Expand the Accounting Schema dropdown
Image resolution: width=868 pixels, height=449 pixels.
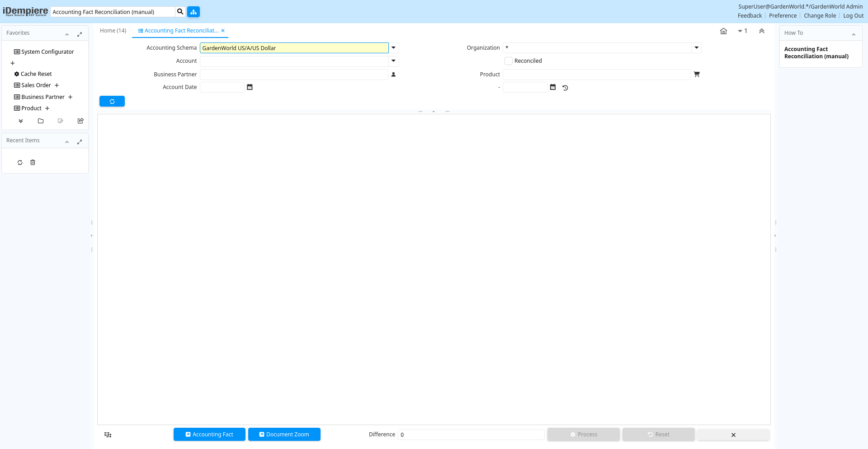(394, 48)
